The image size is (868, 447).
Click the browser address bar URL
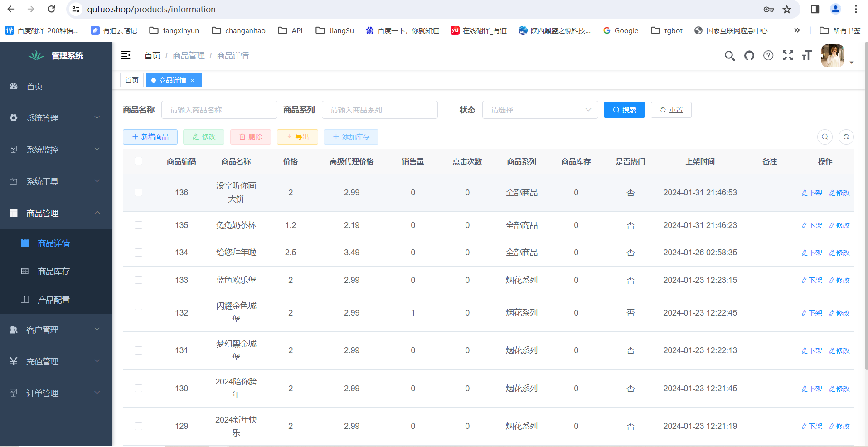tap(151, 9)
